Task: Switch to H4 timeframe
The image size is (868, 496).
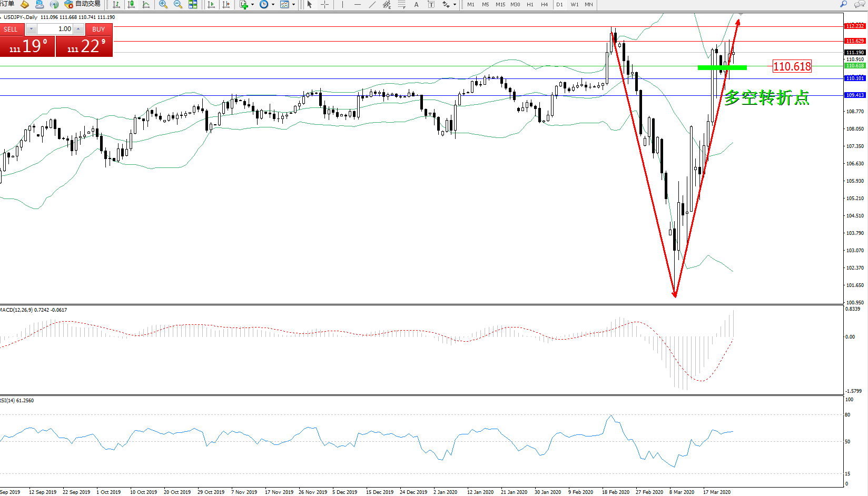Action: (545, 5)
